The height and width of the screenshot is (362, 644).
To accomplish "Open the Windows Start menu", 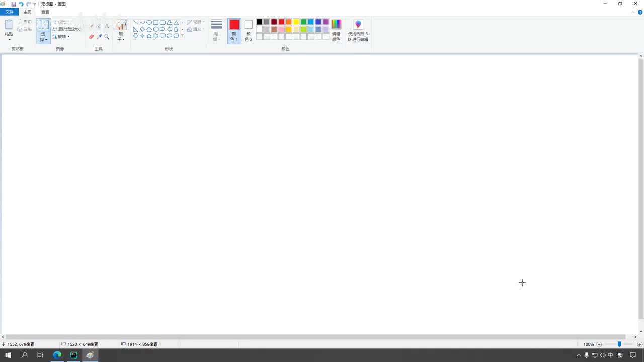I will pos(8,355).
